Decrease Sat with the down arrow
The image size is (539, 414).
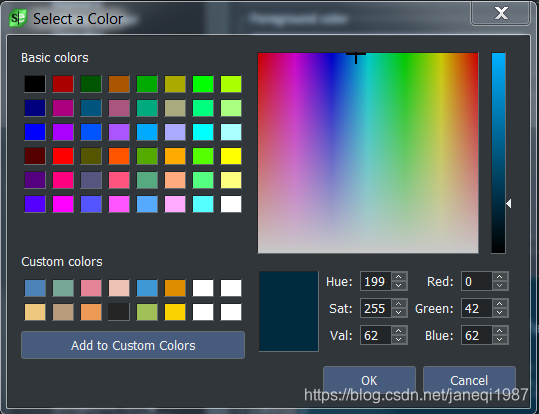point(399,313)
